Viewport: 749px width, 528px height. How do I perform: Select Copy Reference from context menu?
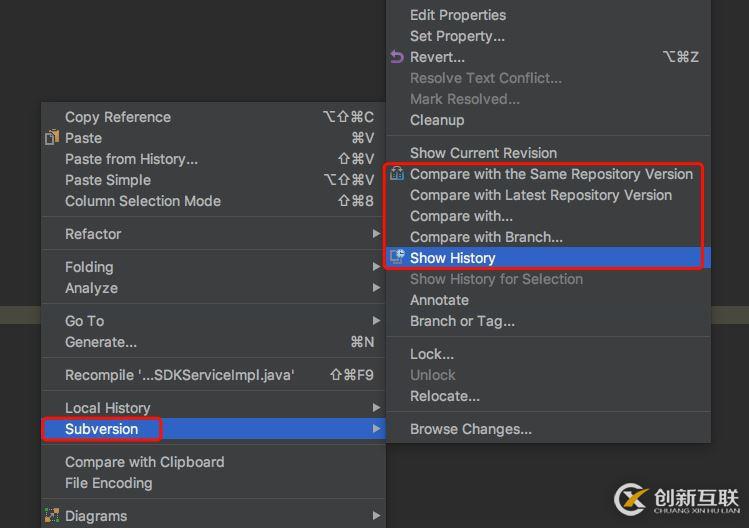[118, 117]
